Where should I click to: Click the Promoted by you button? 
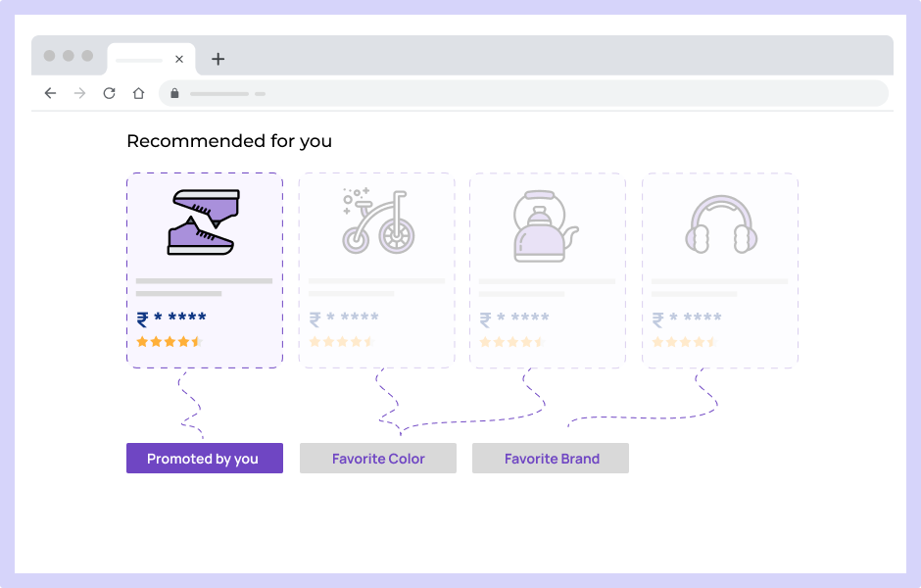[x=204, y=459]
